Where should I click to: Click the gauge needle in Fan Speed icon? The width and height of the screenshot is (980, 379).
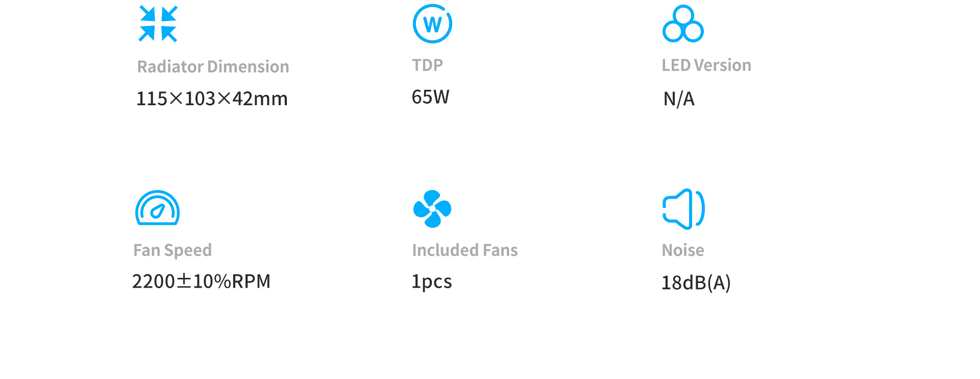click(x=158, y=211)
